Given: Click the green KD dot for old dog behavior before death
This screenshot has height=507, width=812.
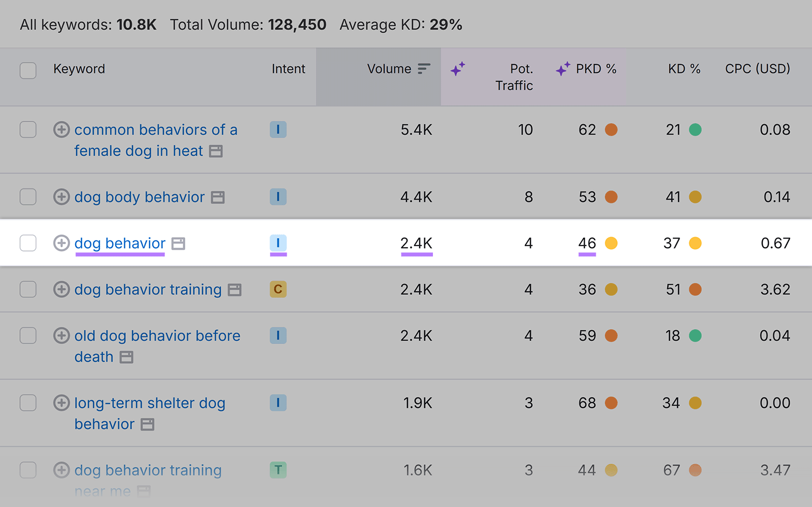Looking at the screenshot, I should tap(696, 336).
